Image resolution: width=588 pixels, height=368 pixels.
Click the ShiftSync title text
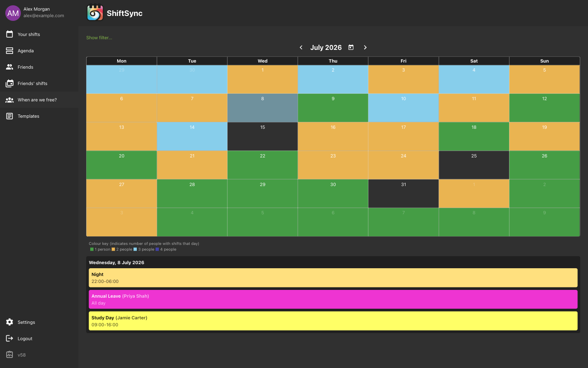tap(125, 13)
